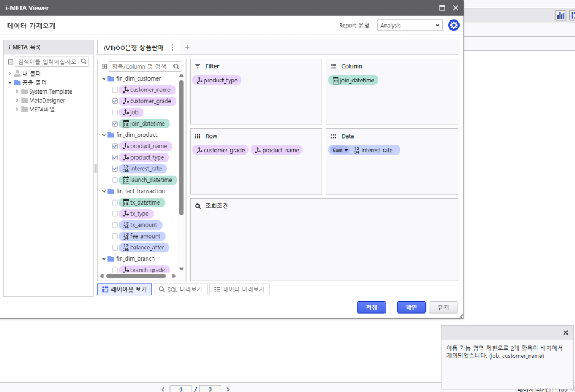Viewport: 575px width, 392px height.
Task: Click the fin_fact_transaction folder icon
Action: (111, 191)
